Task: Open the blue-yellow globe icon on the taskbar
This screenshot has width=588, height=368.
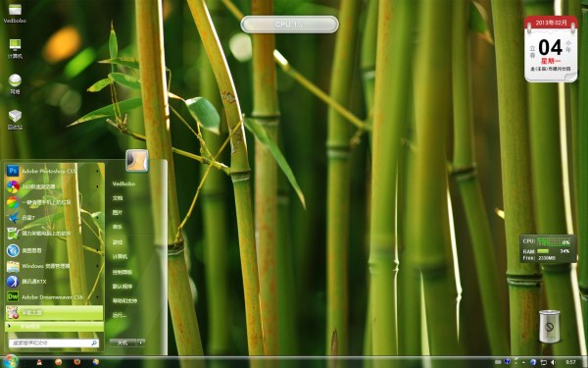Action: 96,362
